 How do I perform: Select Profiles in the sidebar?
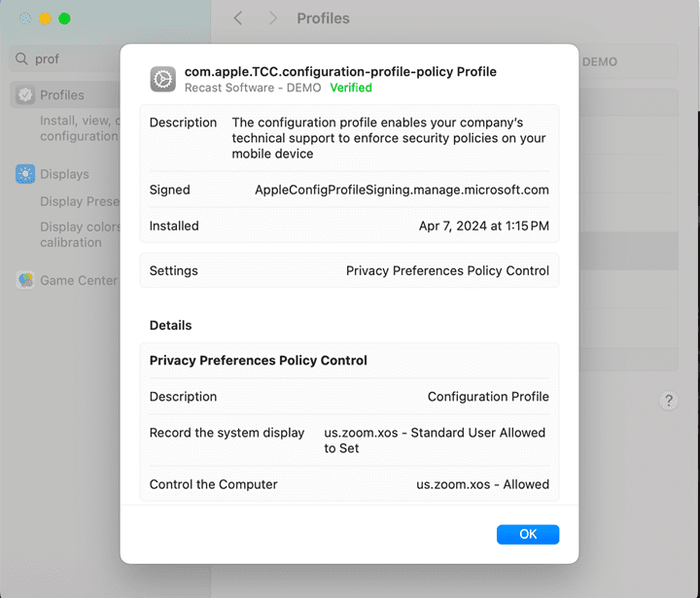click(x=62, y=95)
